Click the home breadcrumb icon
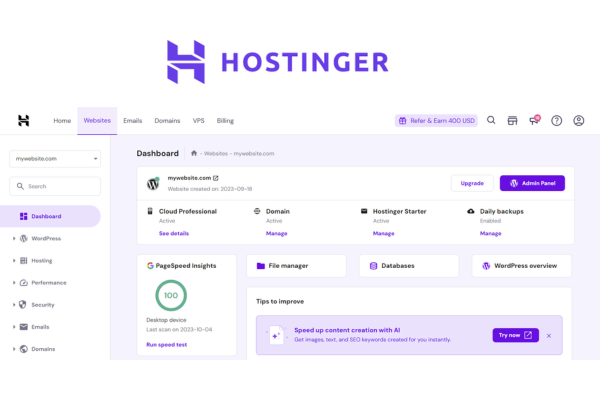600x400 pixels. pyautogui.click(x=194, y=153)
